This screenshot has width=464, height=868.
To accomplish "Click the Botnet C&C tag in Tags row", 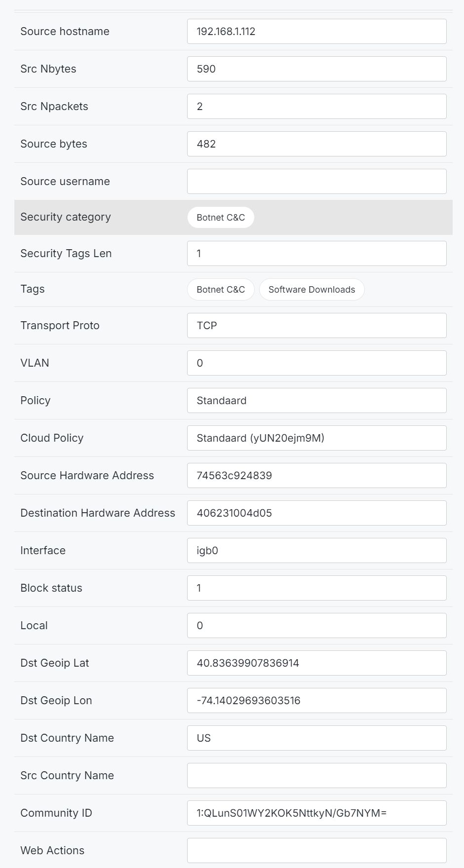I will [221, 290].
